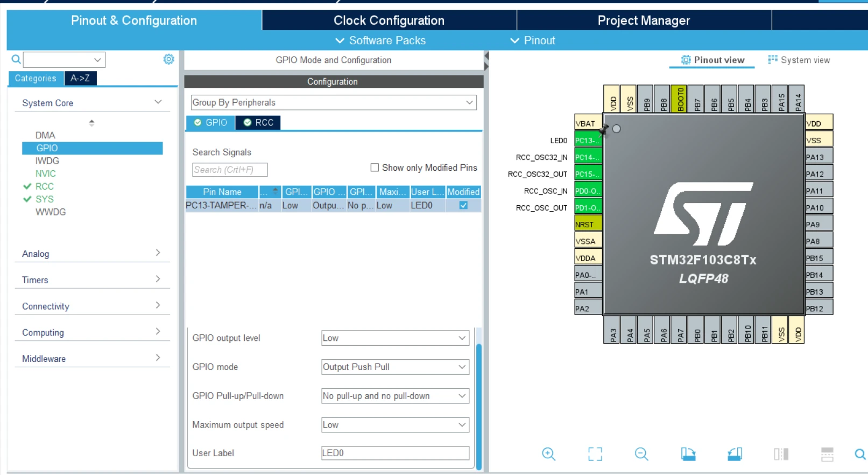This screenshot has height=475, width=868.
Task: Click the PB12 pin on chip
Action: click(x=819, y=308)
